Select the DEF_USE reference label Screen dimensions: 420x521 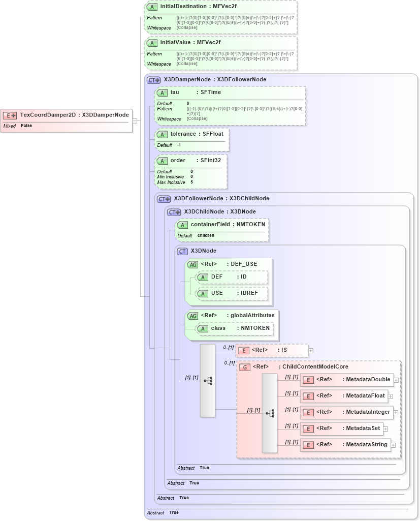229,264
